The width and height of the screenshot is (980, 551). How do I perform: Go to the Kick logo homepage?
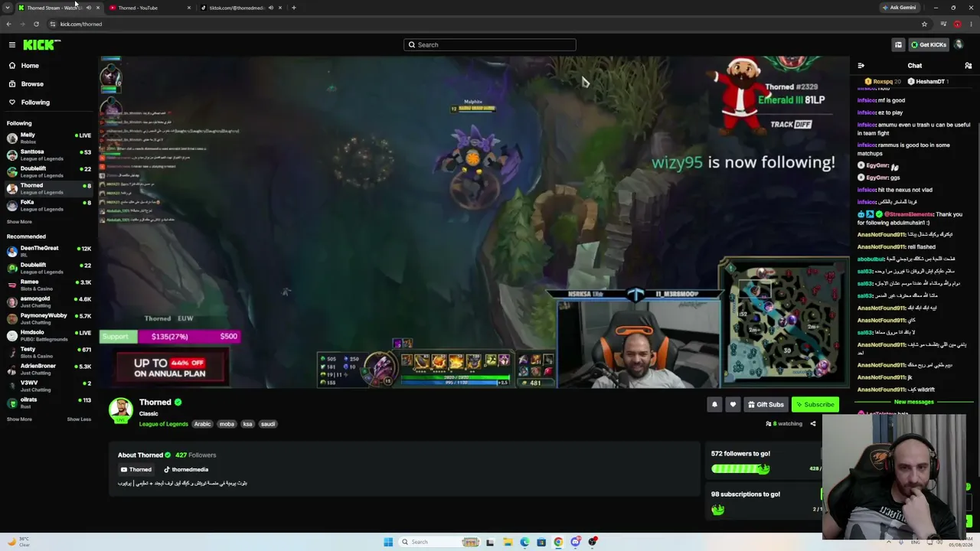point(41,45)
